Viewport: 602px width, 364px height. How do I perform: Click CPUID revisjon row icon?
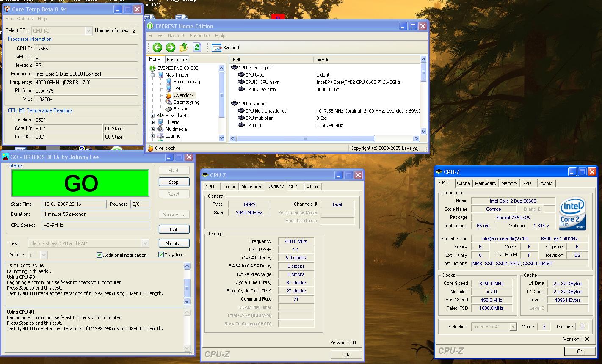pos(241,89)
